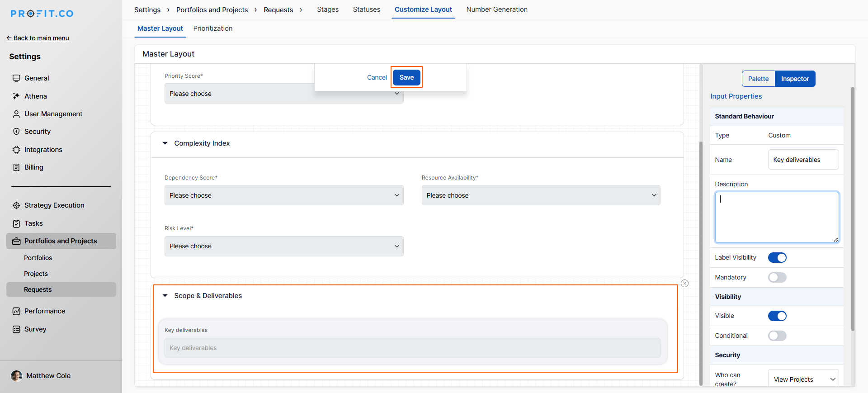Switch to the Statuses tab
The width and height of the screenshot is (868, 393).
click(x=367, y=9)
